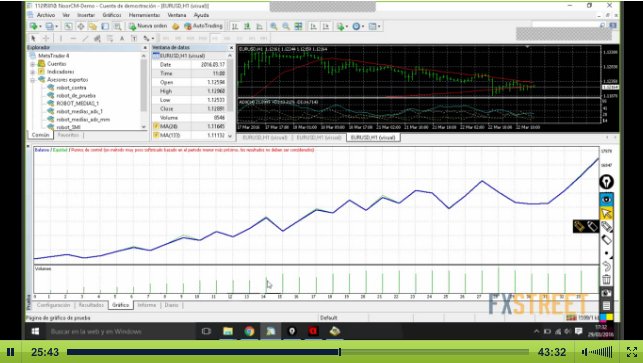Close the Ventana de datos panel
This screenshot has width=643, height=363.
231,48
